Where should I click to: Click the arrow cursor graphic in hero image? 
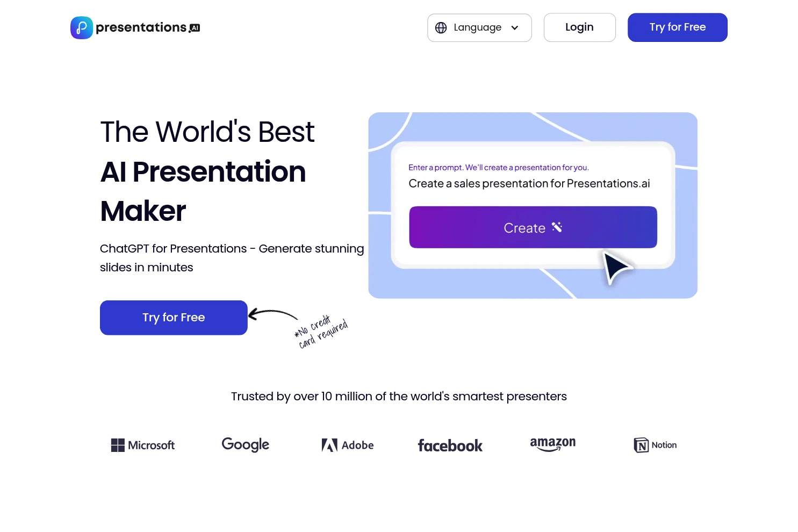[x=617, y=267]
